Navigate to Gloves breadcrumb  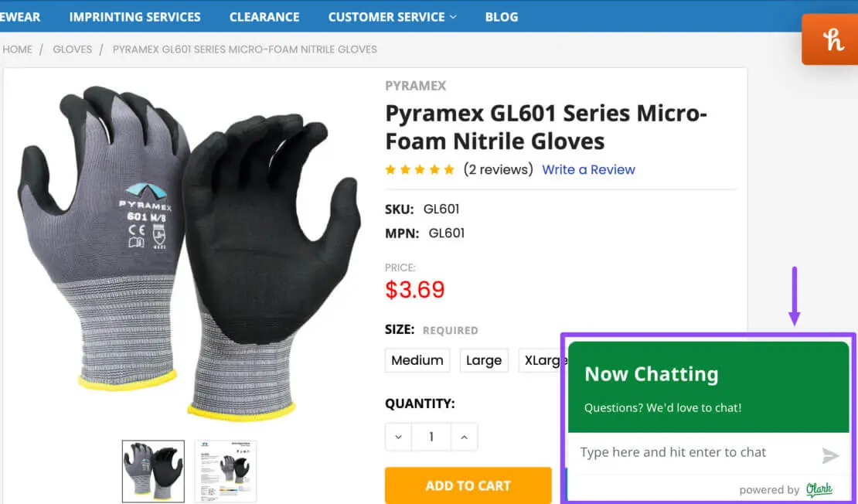tap(72, 49)
